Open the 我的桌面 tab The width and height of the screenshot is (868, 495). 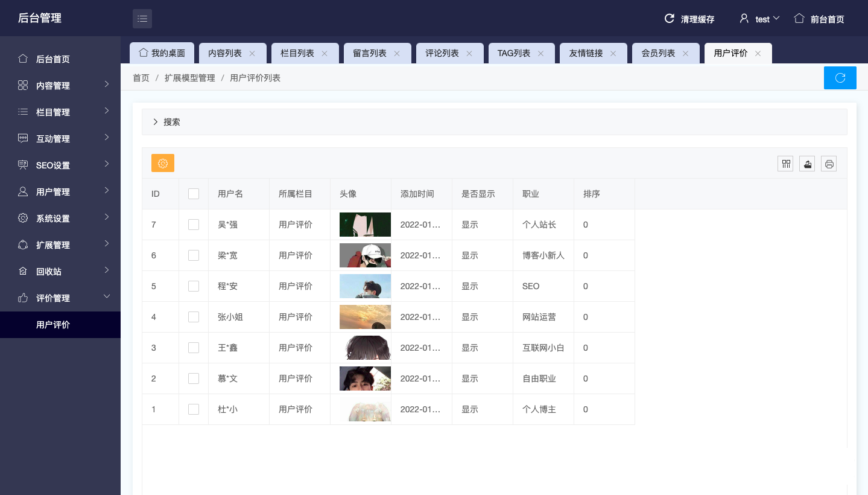click(x=162, y=54)
